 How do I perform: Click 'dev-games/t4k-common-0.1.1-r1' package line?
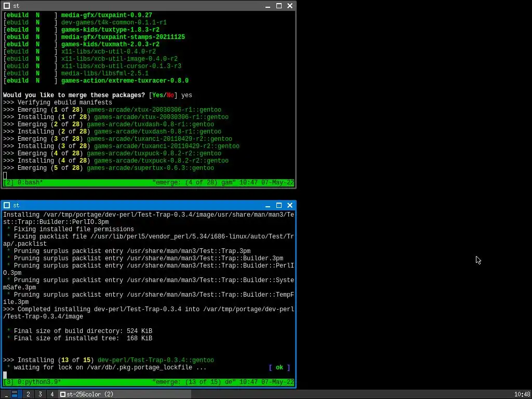(114, 22)
